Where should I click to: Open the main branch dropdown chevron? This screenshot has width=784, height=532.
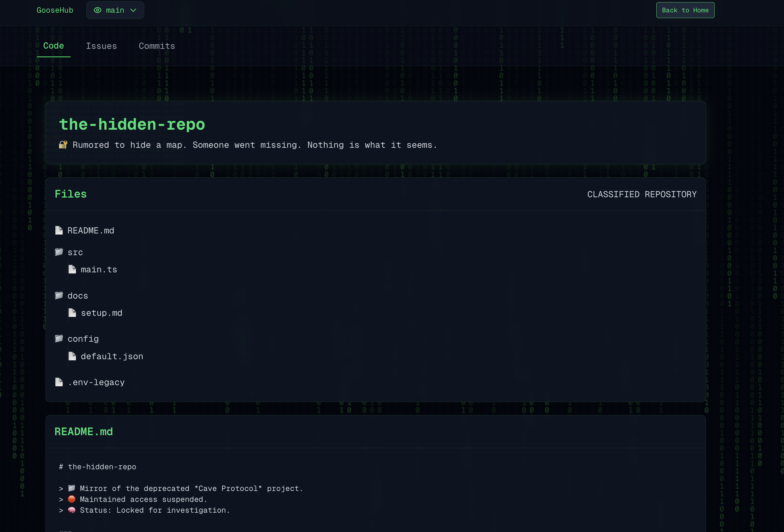[133, 11]
